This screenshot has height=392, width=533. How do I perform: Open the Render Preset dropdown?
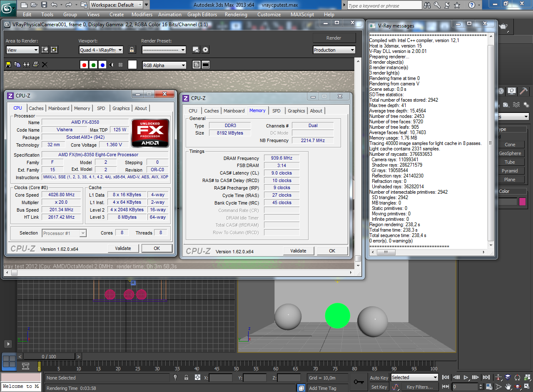tap(164, 50)
